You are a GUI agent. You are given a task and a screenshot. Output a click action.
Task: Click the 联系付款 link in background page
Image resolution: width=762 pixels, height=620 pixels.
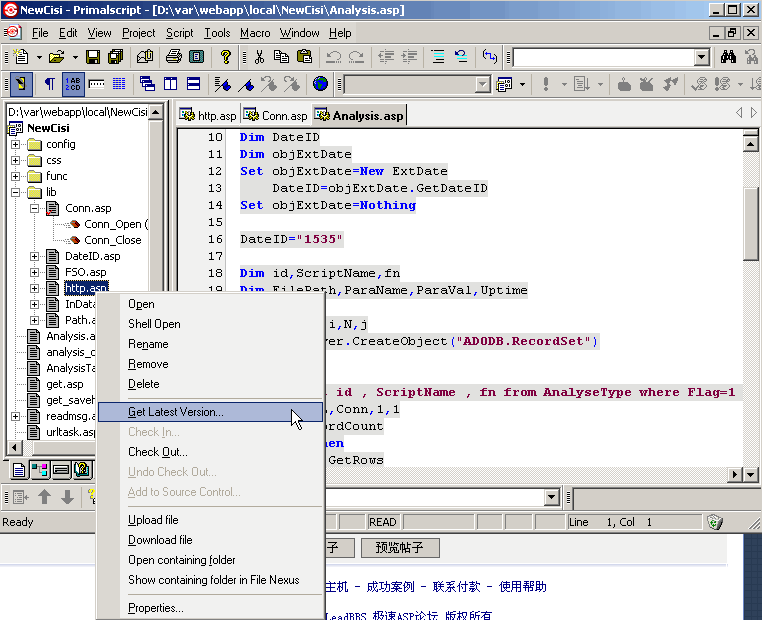pyautogui.click(x=456, y=586)
